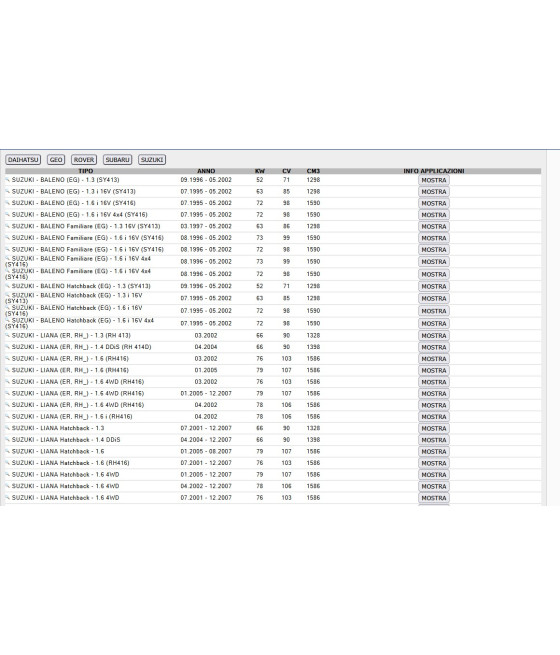
Task: Switch to the SUBARU brand
Action: coord(117,160)
